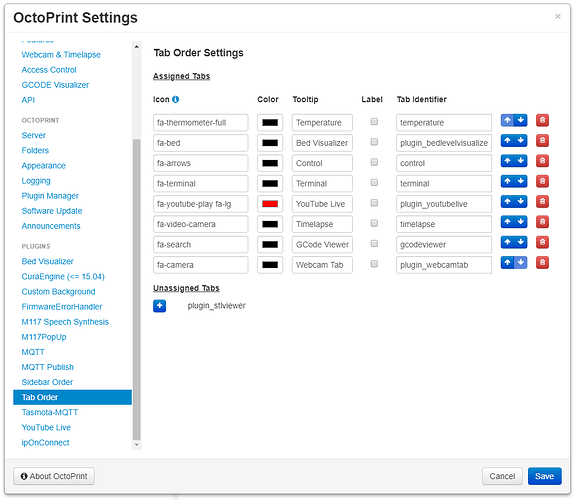Toggle the Label checkbox for Temperature
Image resolution: width=575 pixels, height=500 pixels.
[x=374, y=121]
